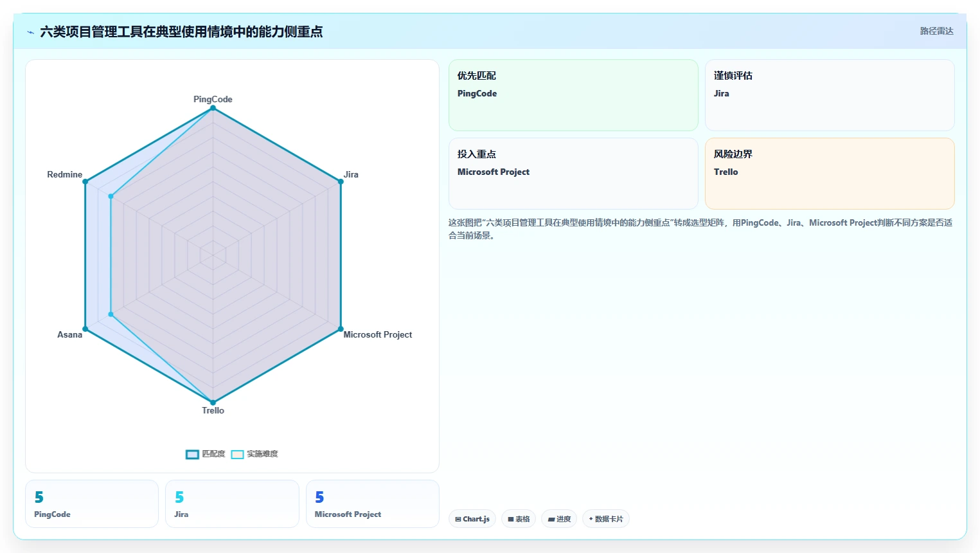Select the Chart.js tag chip

point(472,519)
